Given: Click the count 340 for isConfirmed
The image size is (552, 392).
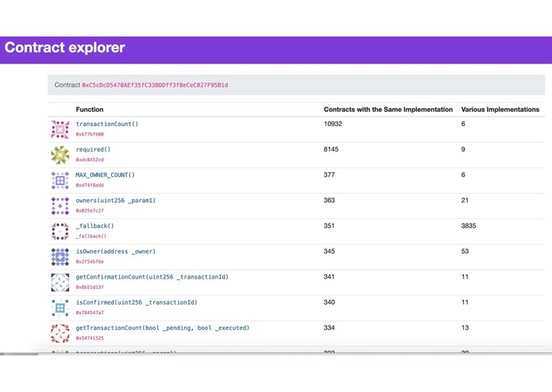Looking at the screenshot, I should 329,302.
